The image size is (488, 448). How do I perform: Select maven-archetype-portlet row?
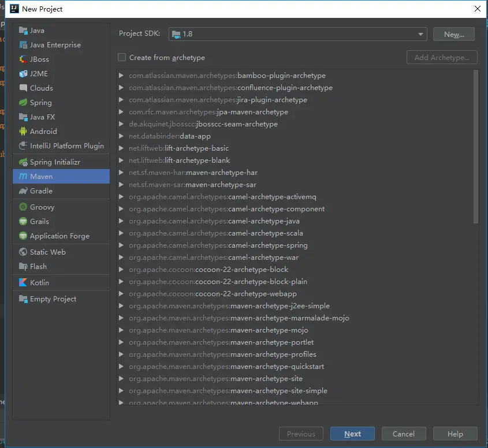(295, 342)
